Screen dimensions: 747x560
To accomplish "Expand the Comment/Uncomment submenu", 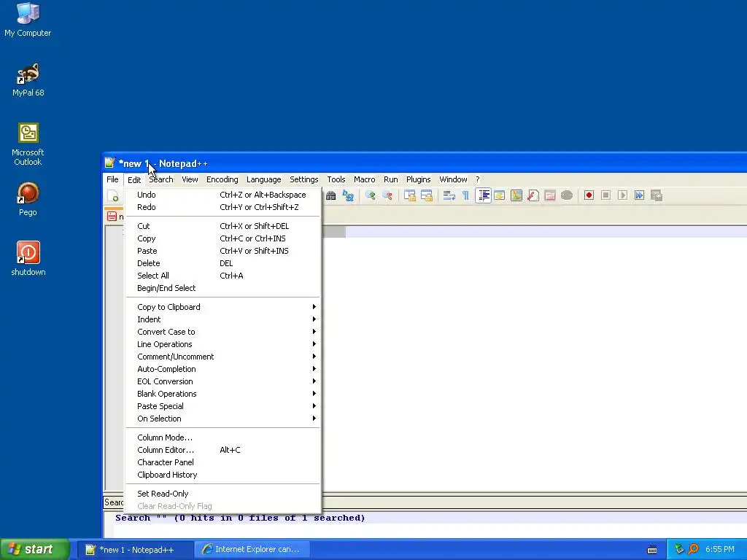I will (223, 357).
